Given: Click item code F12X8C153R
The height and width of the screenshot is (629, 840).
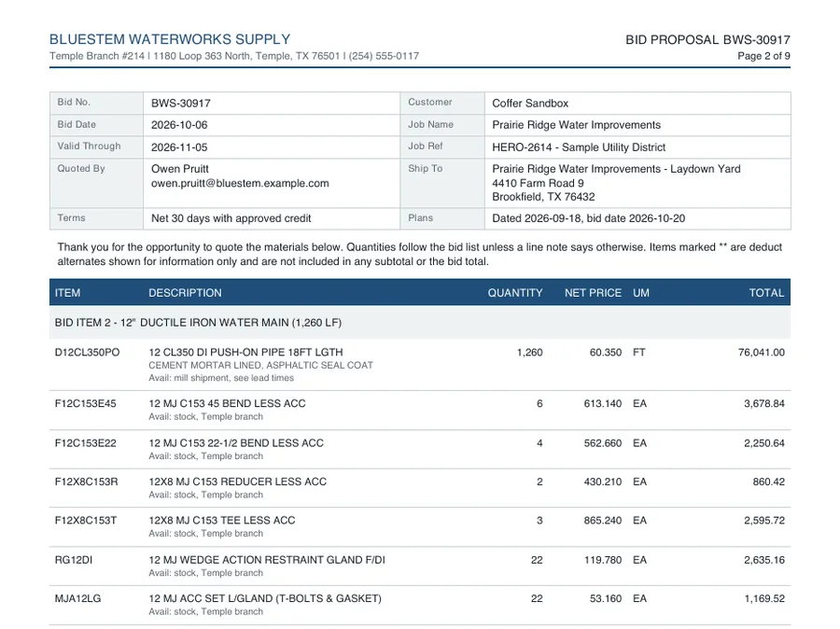Looking at the screenshot, I should (x=86, y=482).
